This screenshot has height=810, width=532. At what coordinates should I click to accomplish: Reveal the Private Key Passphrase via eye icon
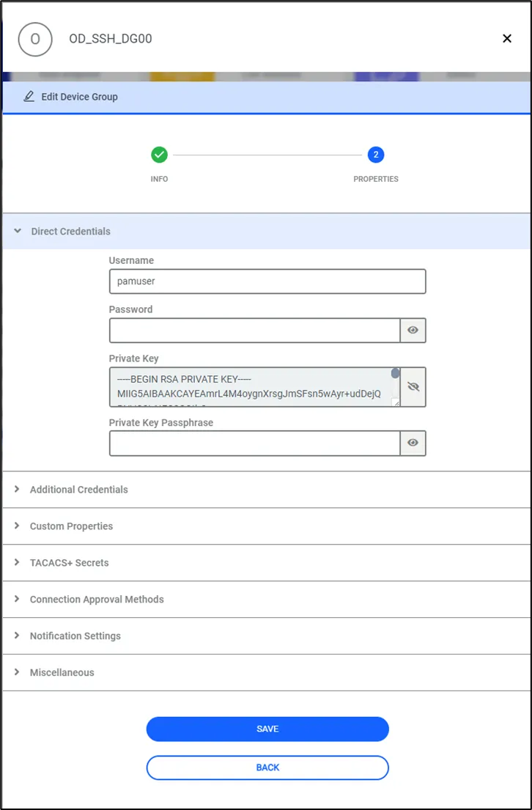[413, 443]
